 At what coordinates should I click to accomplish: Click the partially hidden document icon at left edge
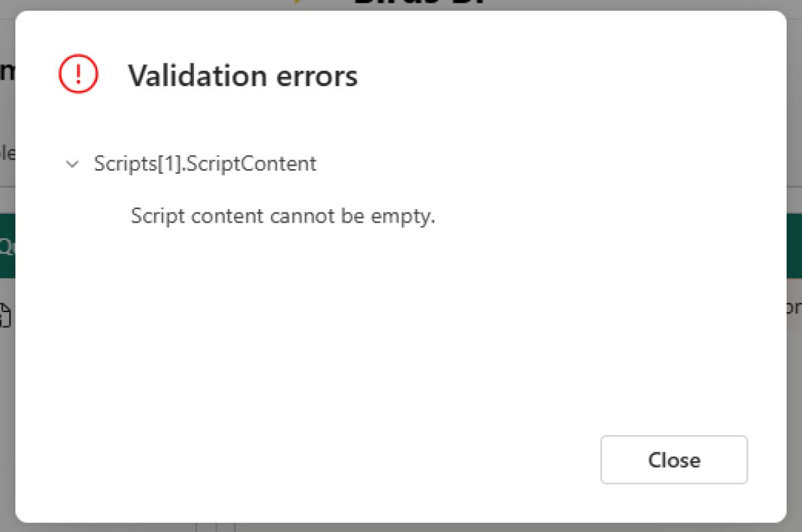5,314
